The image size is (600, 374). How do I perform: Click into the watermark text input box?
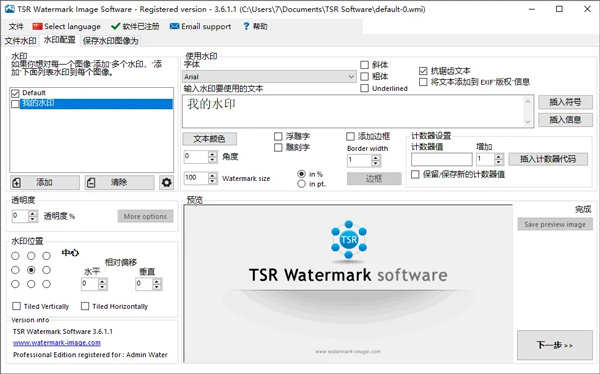point(353,111)
